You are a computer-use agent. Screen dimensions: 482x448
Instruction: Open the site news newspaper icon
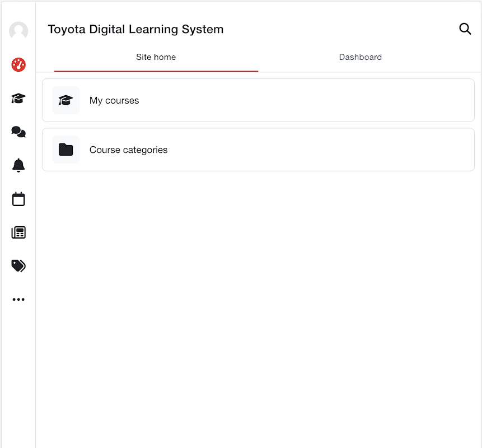18,232
